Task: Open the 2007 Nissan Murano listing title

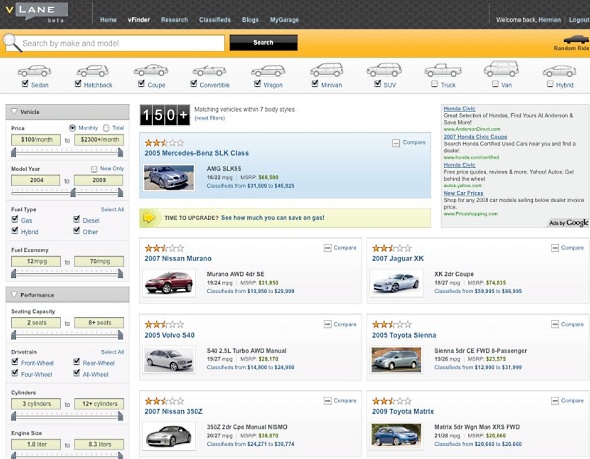Action: [178, 258]
